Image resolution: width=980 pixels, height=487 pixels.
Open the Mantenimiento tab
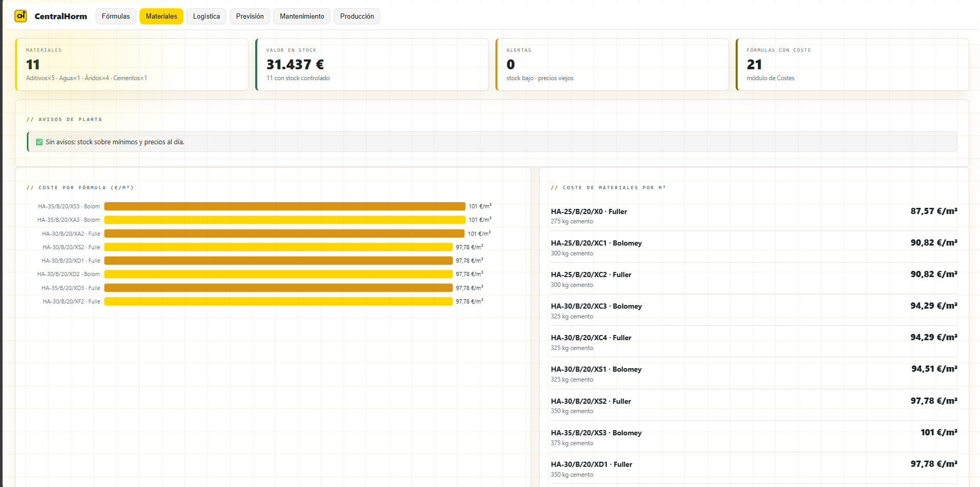(302, 17)
